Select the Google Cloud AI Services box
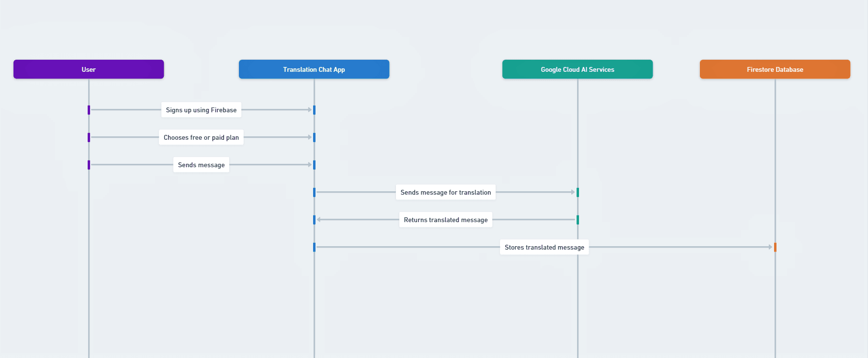This screenshot has width=868, height=358. (578, 69)
